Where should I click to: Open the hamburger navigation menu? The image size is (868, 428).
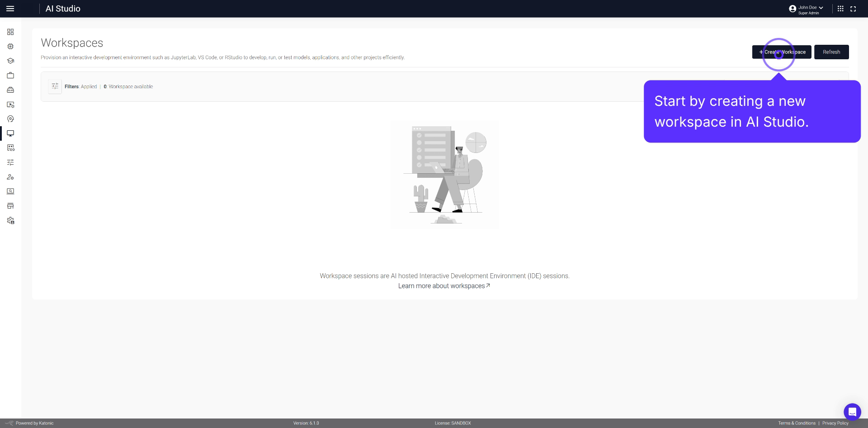click(10, 9)
